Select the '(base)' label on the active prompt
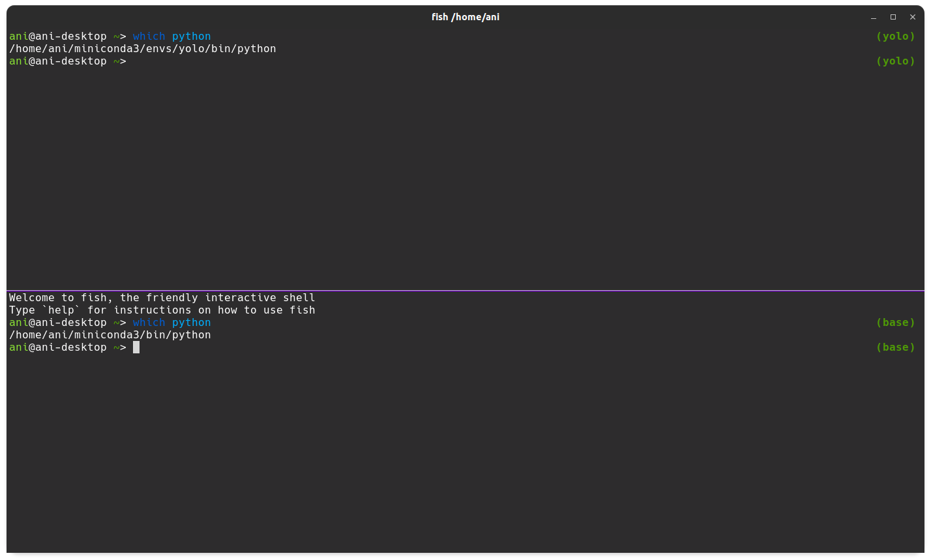 896,347
